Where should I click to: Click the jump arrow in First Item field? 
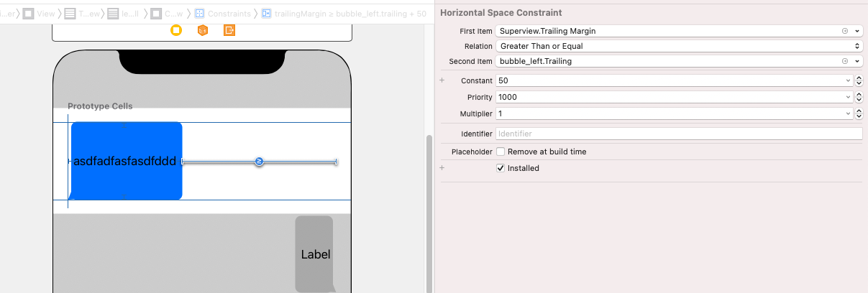point(845,32)
